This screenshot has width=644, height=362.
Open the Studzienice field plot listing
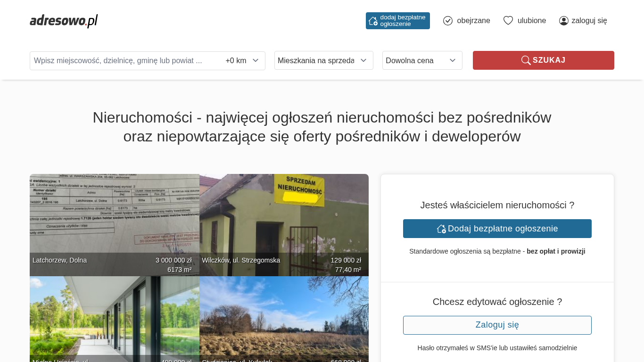click(x=284, y=318)
